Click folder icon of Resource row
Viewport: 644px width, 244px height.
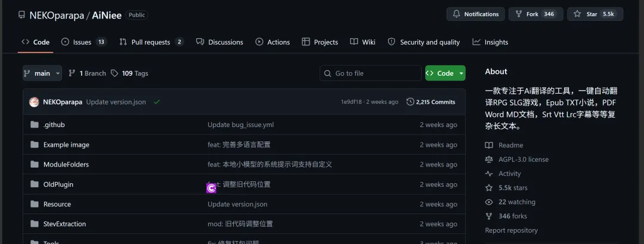click(x=35, y=204)
